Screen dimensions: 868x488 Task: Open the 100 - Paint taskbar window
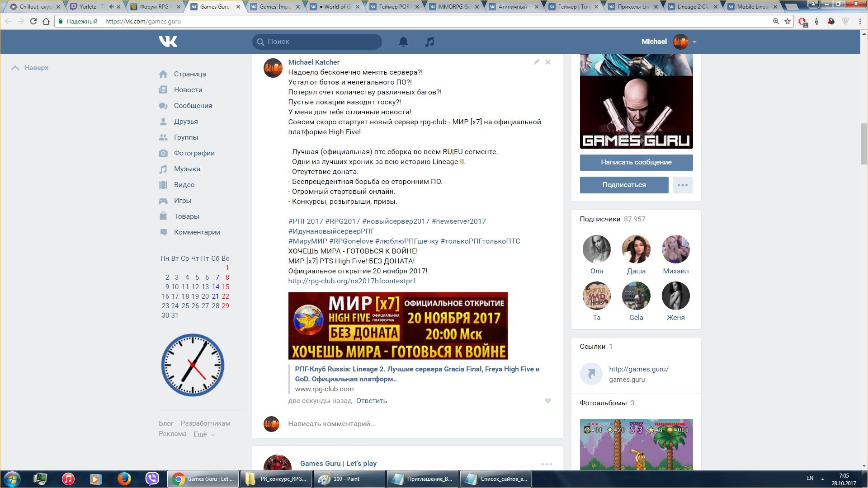click(x=350, y=479)
